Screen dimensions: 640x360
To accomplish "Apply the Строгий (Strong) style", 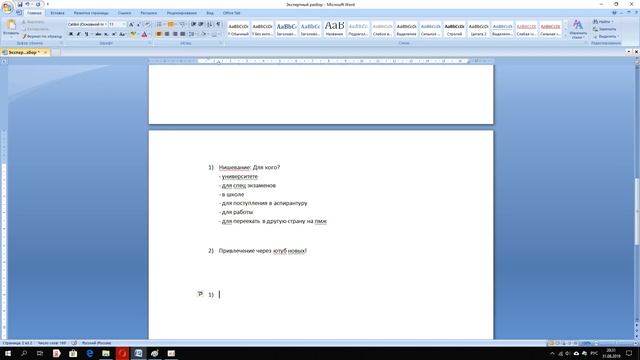I will coord(454,29).
